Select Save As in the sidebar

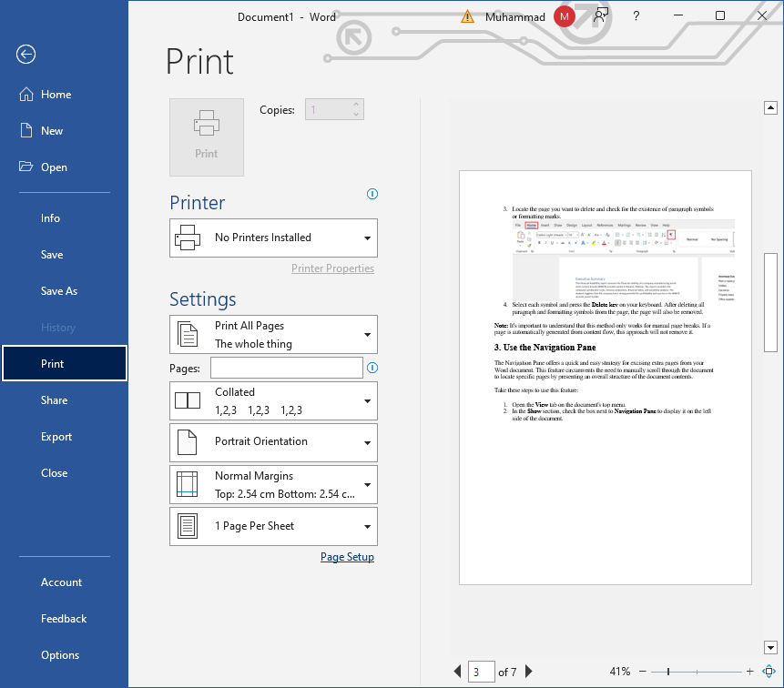click(59, 291)
